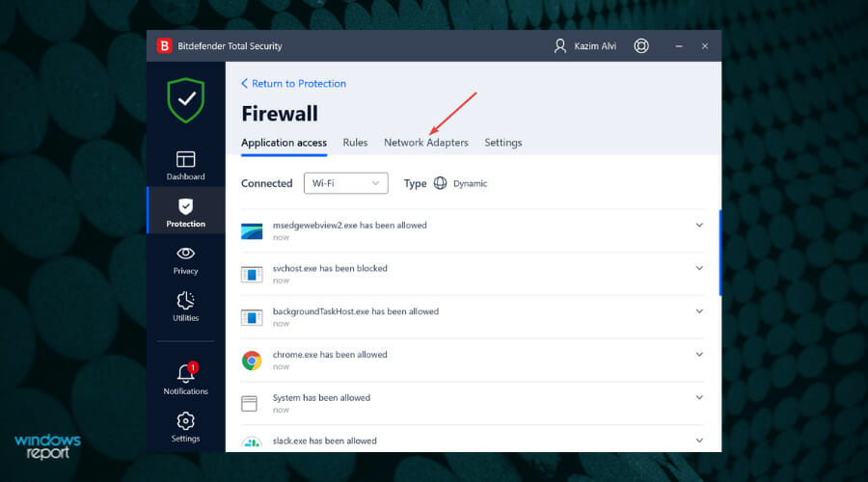Click the svchost.exe app icon
This screenshot has width=868, height=482.
point(252,275)
